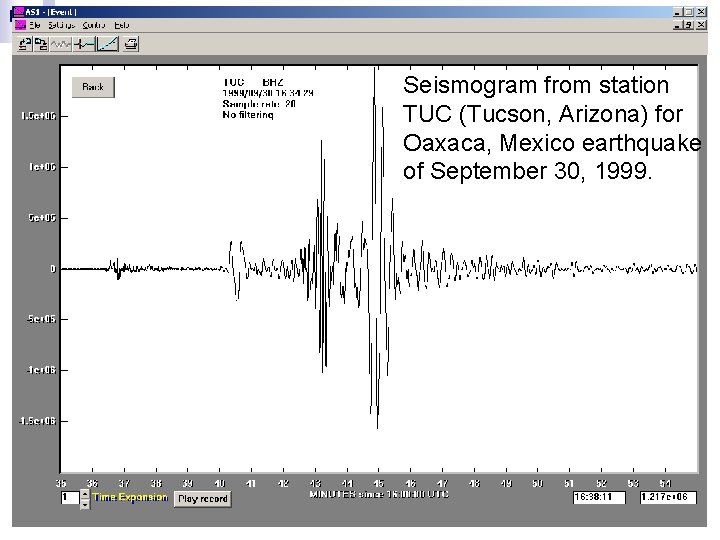Click the greyed-out waveform toolbar icon
Screen dimensions: 720x540
pos(61,45)
